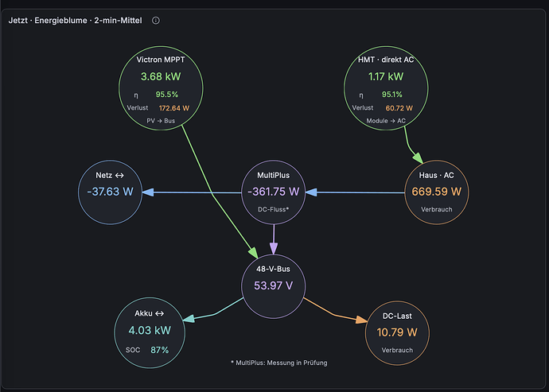Click the Netz grid node

point(111,192)
